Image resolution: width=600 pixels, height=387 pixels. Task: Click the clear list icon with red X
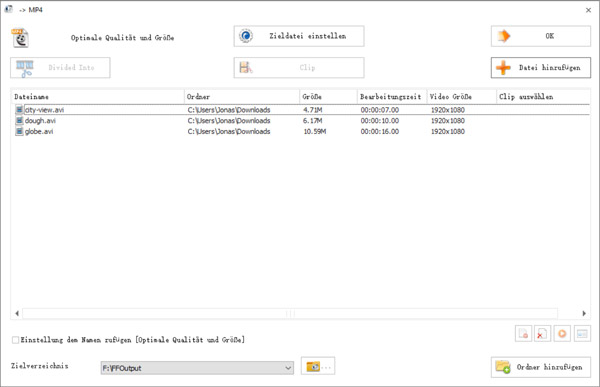coord(542,334)
